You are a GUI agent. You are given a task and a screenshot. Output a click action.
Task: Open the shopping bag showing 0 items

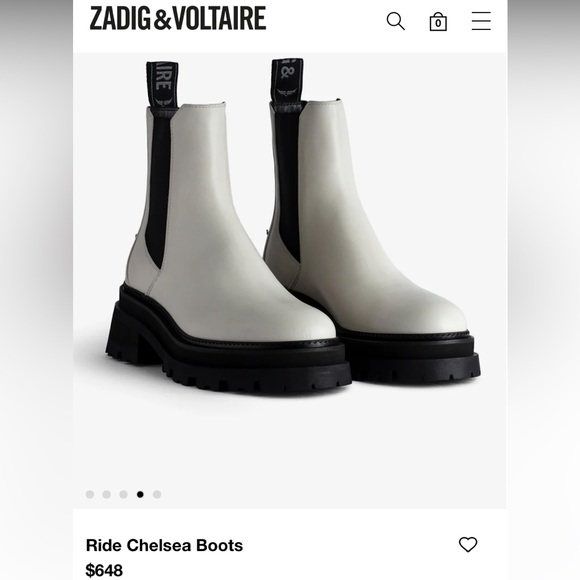438,21
